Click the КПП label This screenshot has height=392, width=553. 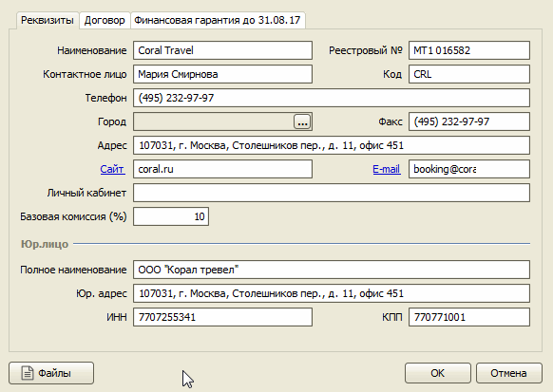click(391, 317)
